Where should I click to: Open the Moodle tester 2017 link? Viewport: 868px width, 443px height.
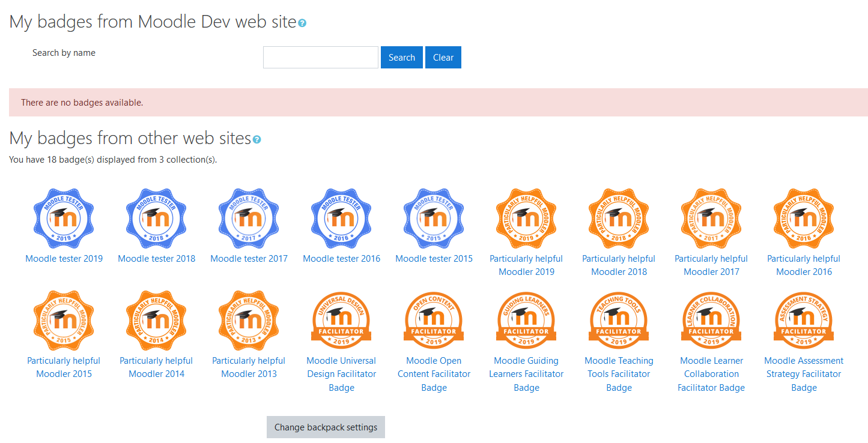point(249,259)
